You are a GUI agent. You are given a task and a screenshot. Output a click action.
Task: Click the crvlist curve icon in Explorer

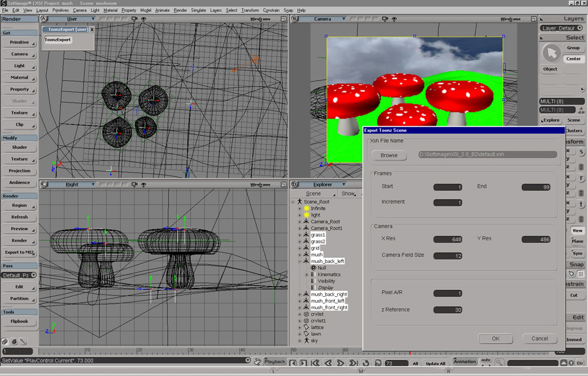pyautogui.click(x=307, y=314)
